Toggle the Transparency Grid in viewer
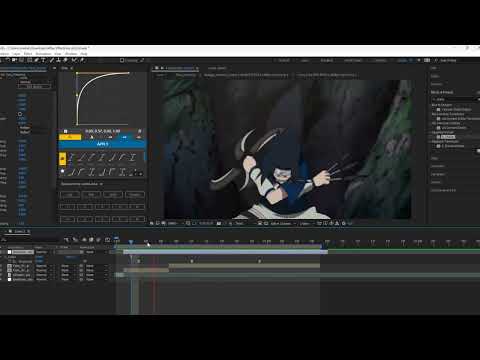The height and width of the screenshot is (360, 480). coord(266,223)
